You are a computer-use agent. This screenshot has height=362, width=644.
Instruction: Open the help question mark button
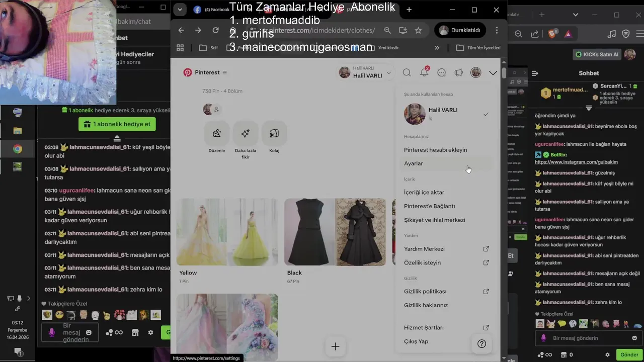point(481,344)
